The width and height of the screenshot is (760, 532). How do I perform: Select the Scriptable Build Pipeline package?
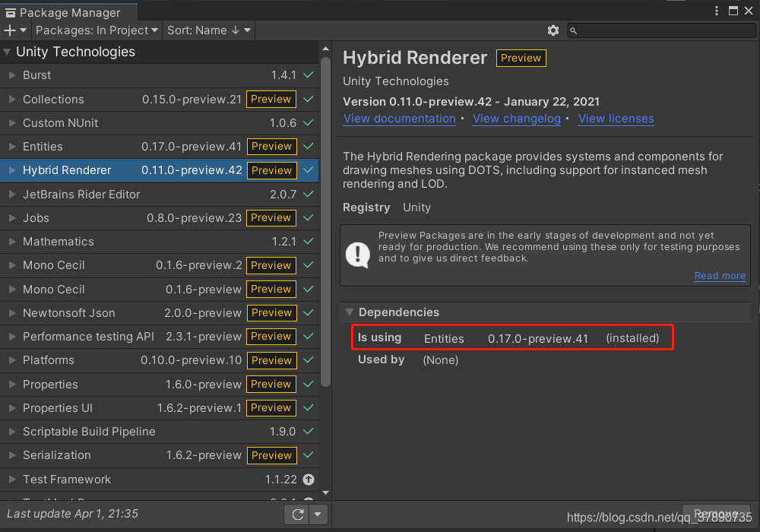[159, 432]
